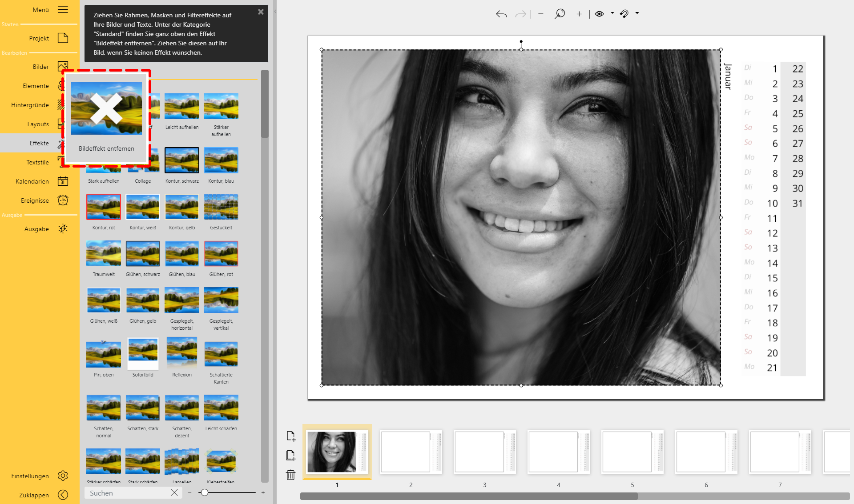Click the add new page icon

tap(291, 436)
